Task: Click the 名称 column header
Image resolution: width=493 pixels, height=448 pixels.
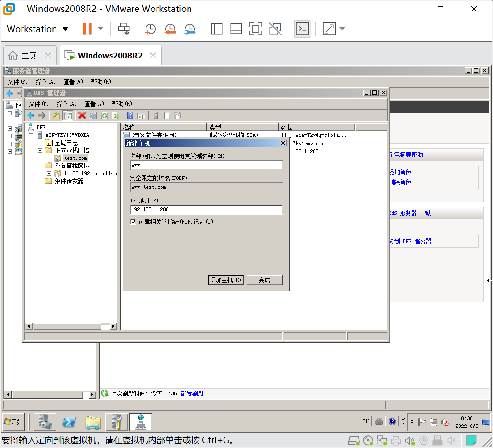Action: (164, 127)
